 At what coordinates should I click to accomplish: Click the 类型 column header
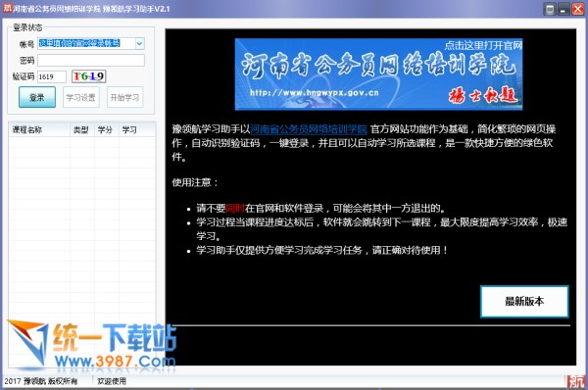[x=82, y=129]
